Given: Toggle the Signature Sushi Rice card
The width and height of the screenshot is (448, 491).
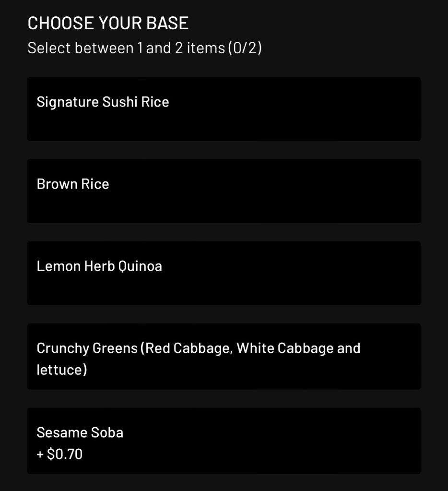Looking at the screenshot, I should tap(224, 109).
